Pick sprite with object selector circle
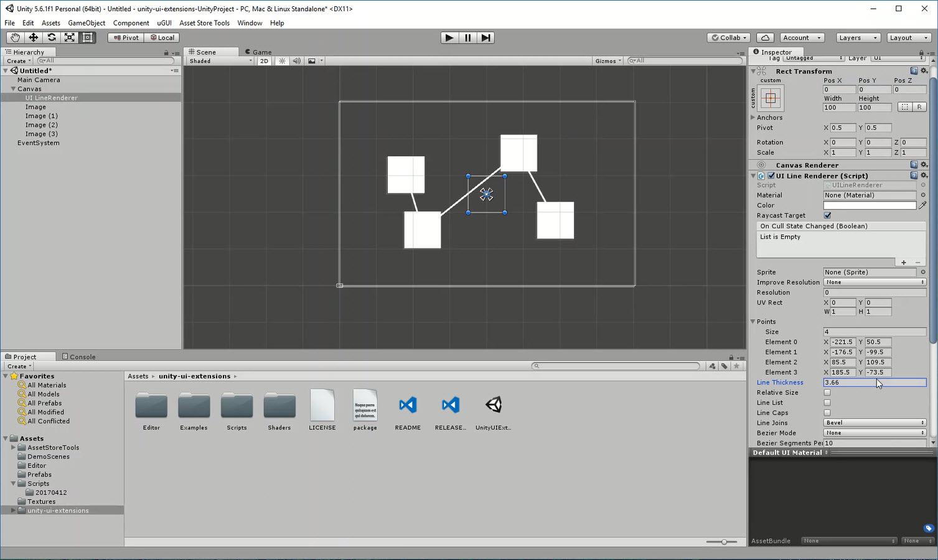Viewport: 938px width, 560px height. (x=922, y=273)
